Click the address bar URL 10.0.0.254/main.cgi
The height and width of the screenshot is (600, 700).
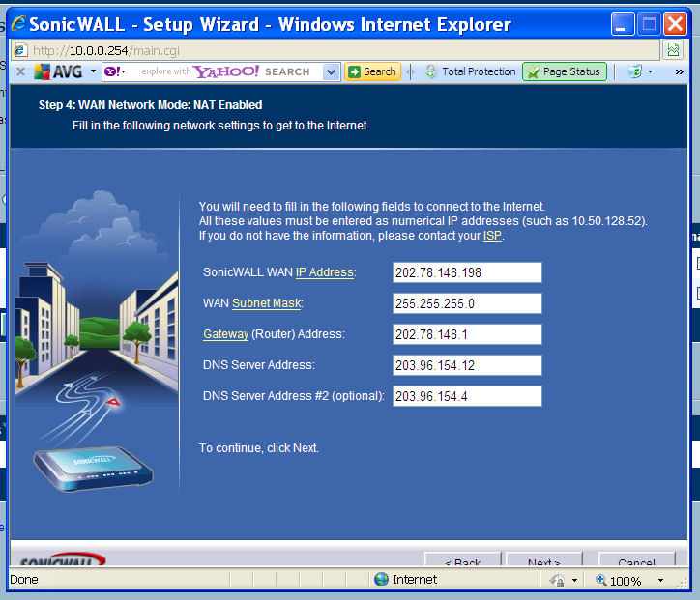(106, 50)
